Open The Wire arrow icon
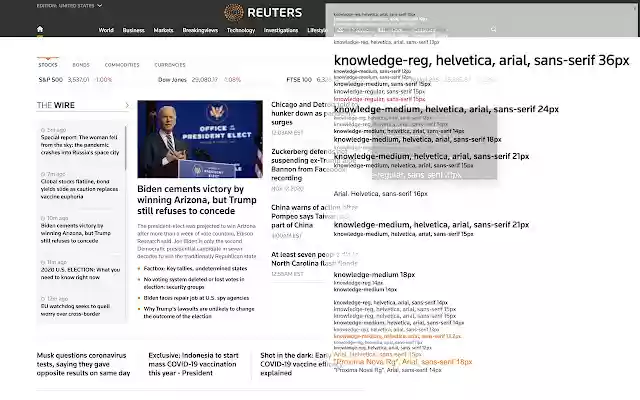 click(x=127, y=105)
